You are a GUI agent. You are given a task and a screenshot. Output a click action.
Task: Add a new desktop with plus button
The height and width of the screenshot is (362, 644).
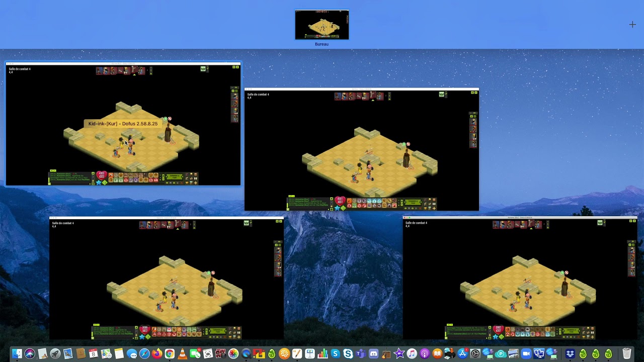coord(632,25)
